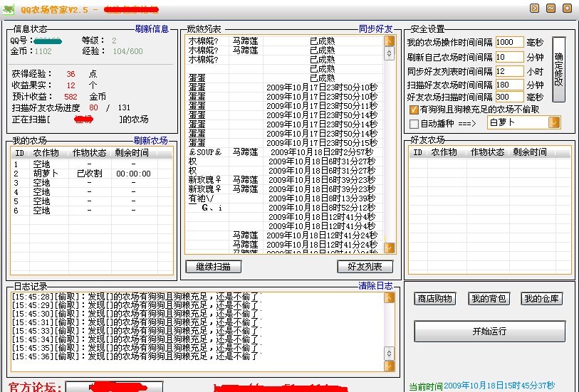
Task: Select 胡萝卜 row in 我的农场 table
Action: point(92,174)
